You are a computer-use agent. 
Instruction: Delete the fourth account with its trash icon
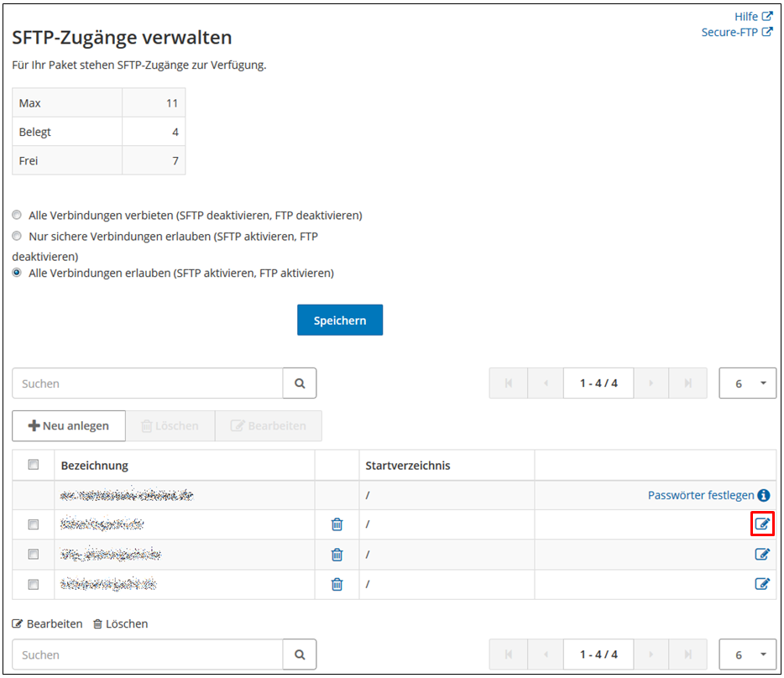(337, 584)
